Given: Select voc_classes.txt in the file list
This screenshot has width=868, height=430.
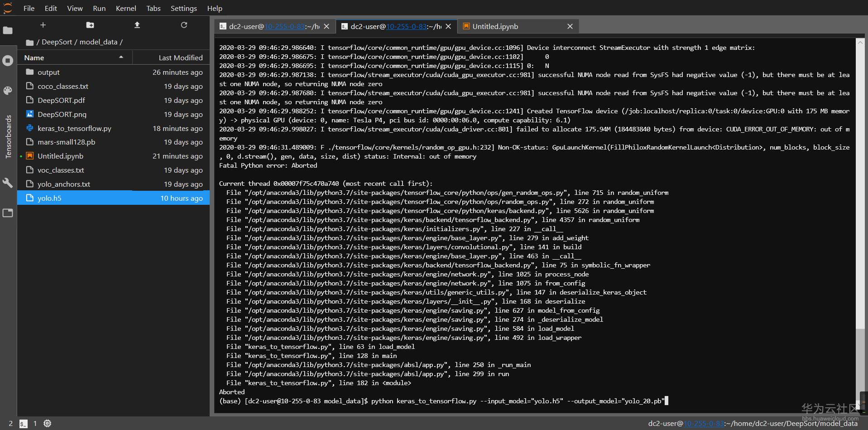Looking at the screenshot, I should (x=113, y=170).
